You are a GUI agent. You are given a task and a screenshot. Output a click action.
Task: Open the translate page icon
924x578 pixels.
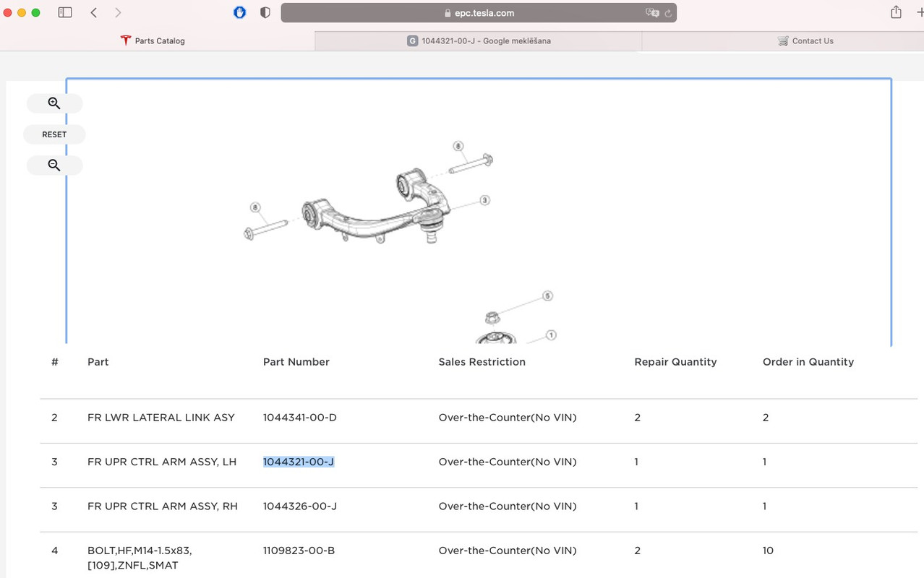[x=652, y=12]
